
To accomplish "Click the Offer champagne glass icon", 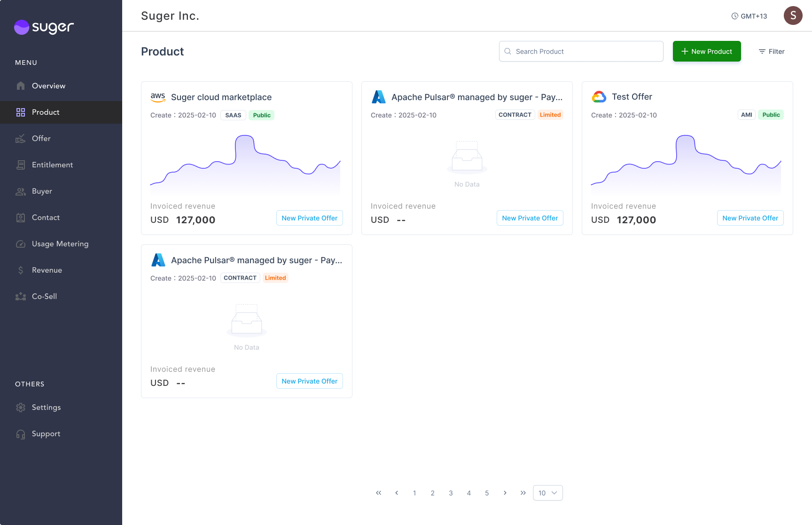I will (x=21, y=138).
